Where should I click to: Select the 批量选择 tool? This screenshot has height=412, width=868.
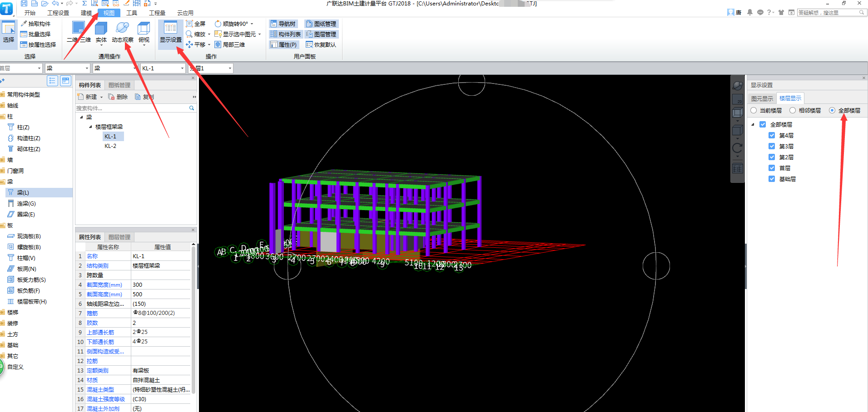35,34
